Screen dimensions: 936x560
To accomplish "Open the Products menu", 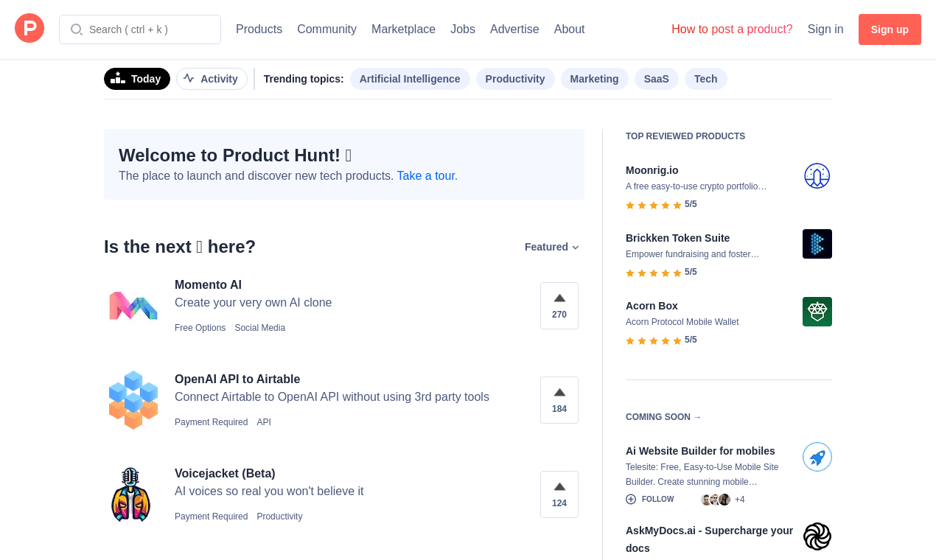I will click(x=259, y=29).
